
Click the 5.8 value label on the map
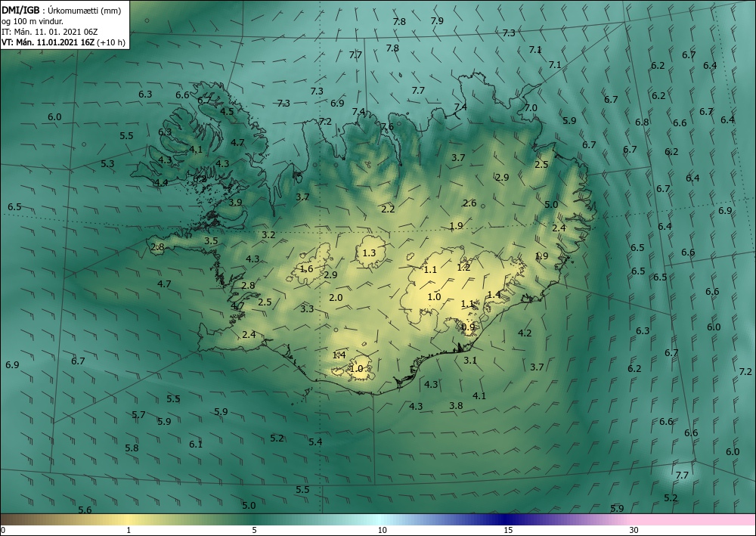(x=132, y=448)
